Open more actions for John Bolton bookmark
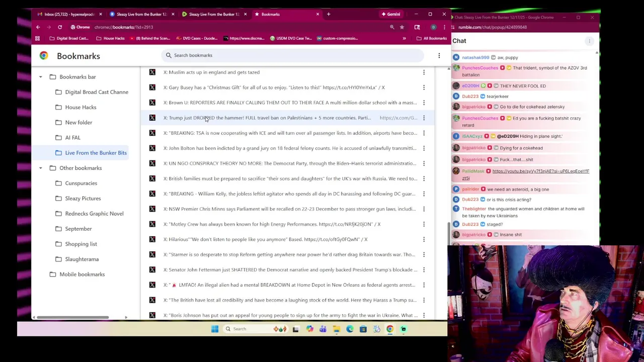Screen dimensions: 644x362 424,148
